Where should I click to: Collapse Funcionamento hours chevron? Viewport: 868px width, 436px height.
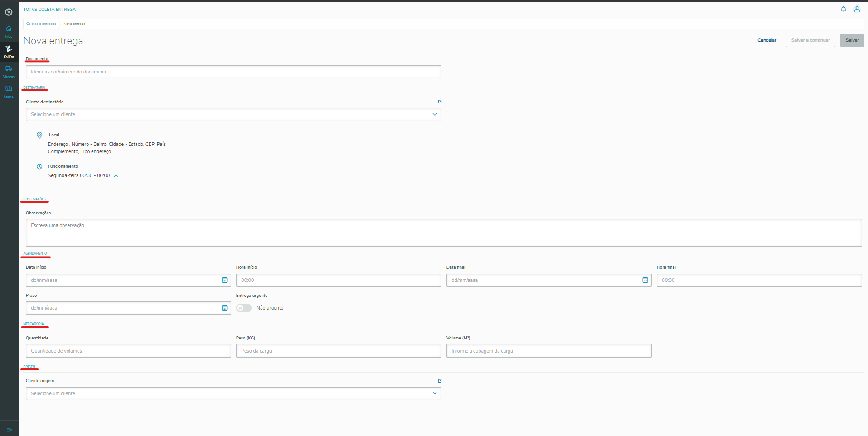[x=116, y=176]
